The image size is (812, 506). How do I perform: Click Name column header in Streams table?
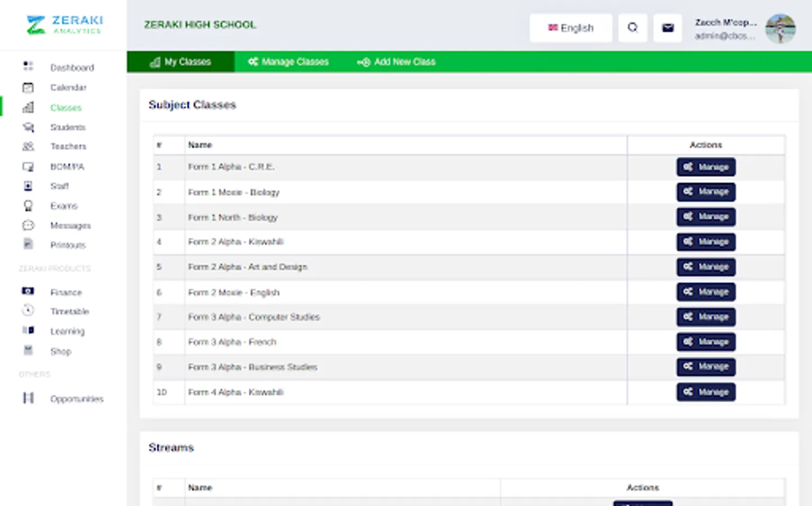[199, 487]
